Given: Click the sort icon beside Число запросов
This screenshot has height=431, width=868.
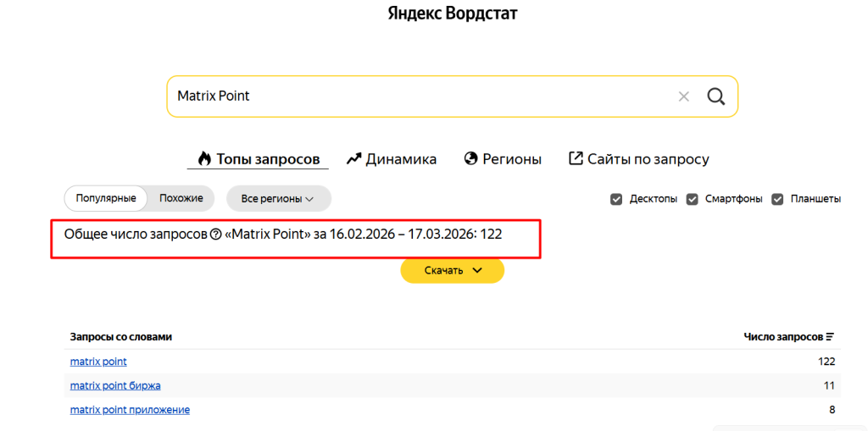Looking at the screenshot, I should click(830, 336).
